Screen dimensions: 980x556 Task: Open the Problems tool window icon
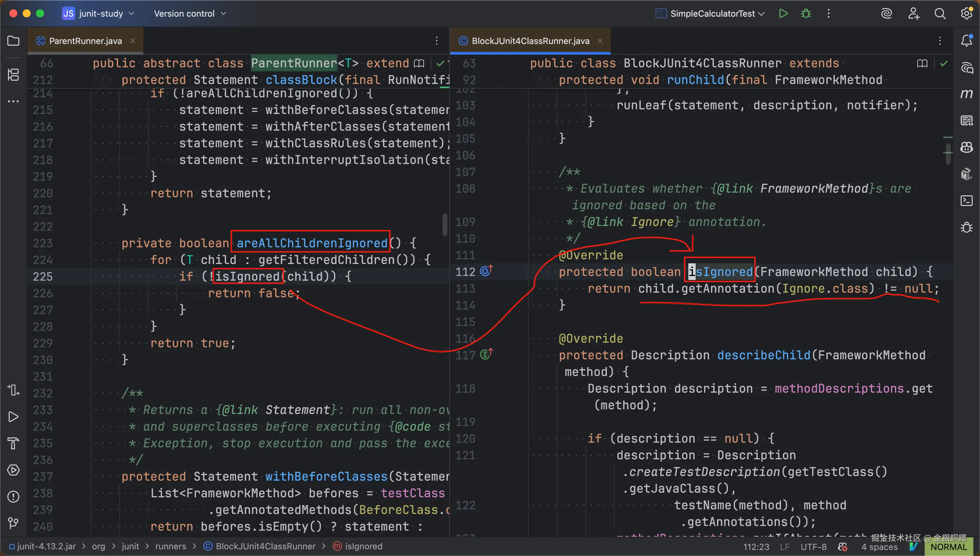13,496
